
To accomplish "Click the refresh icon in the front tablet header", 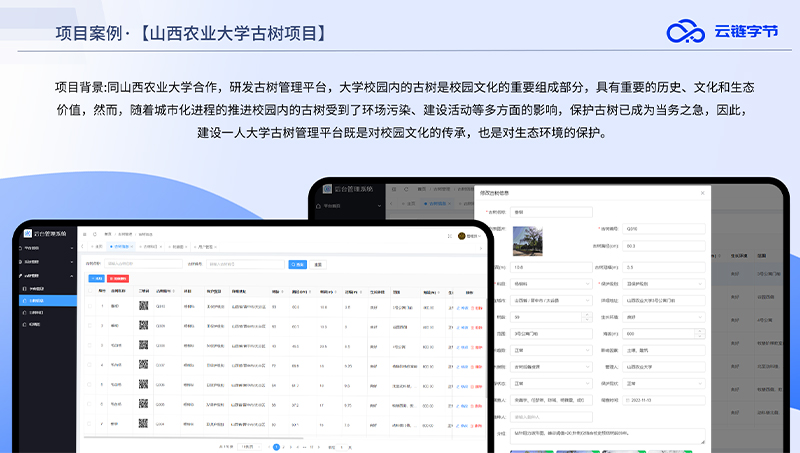I will coord(95,234).
